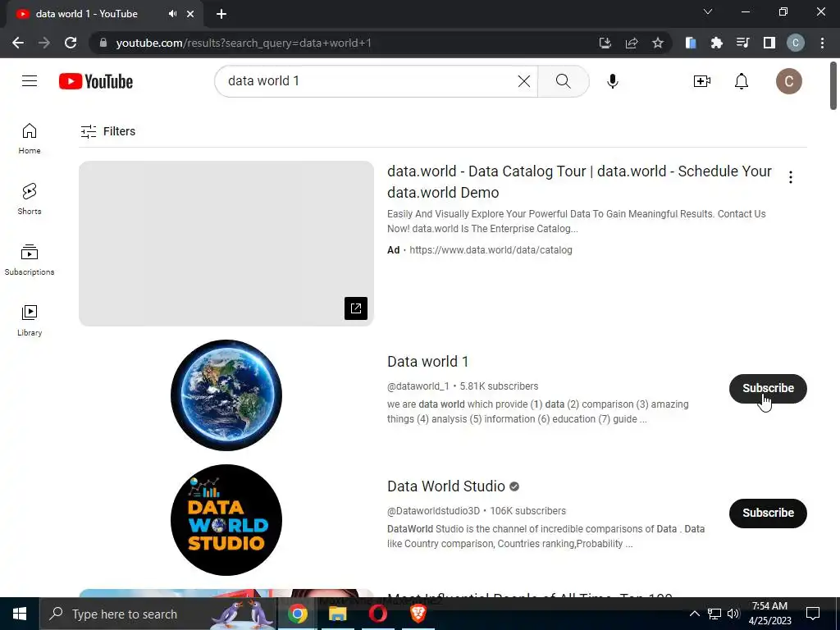The width and height of the screenshot is (840, 630).
Task: Click the external link icon on the ad thumbnail
Action: point(356,308)
